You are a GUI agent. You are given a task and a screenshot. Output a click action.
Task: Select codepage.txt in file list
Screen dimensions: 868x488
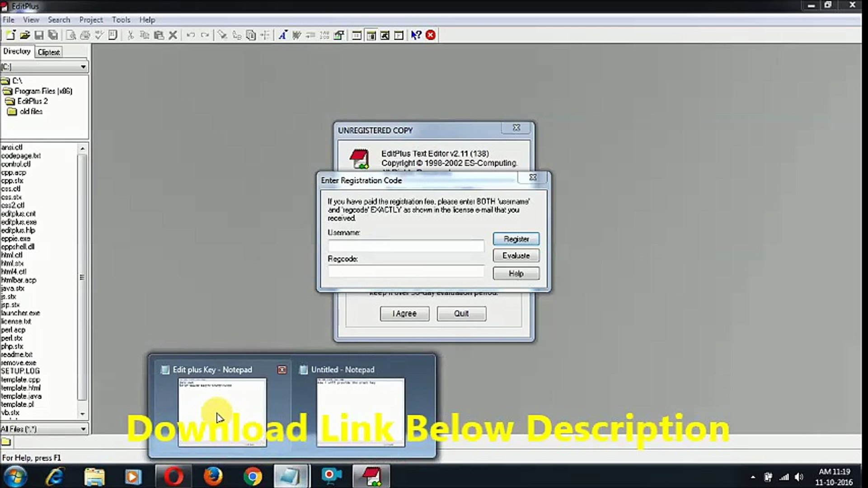pos(21,155)
